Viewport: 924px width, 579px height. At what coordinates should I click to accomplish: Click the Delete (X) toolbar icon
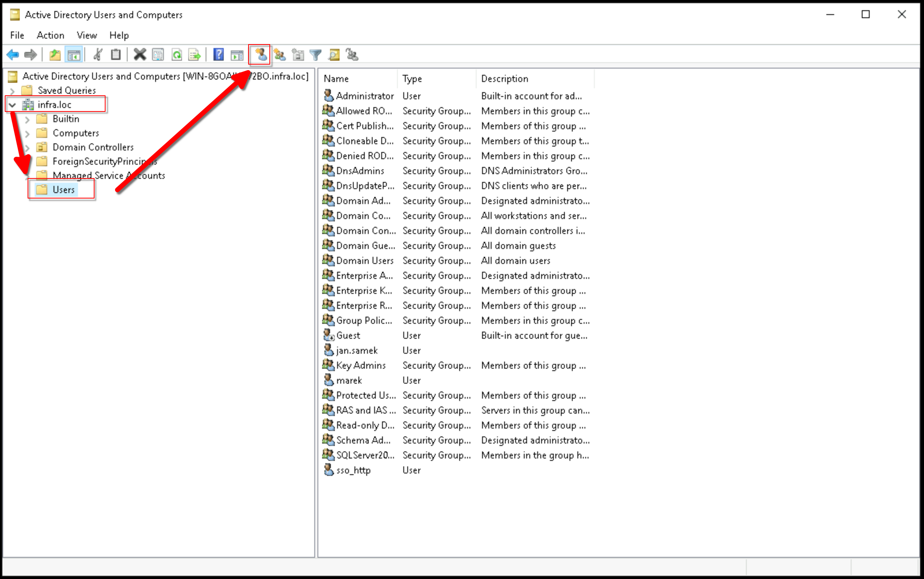(140, 55)
